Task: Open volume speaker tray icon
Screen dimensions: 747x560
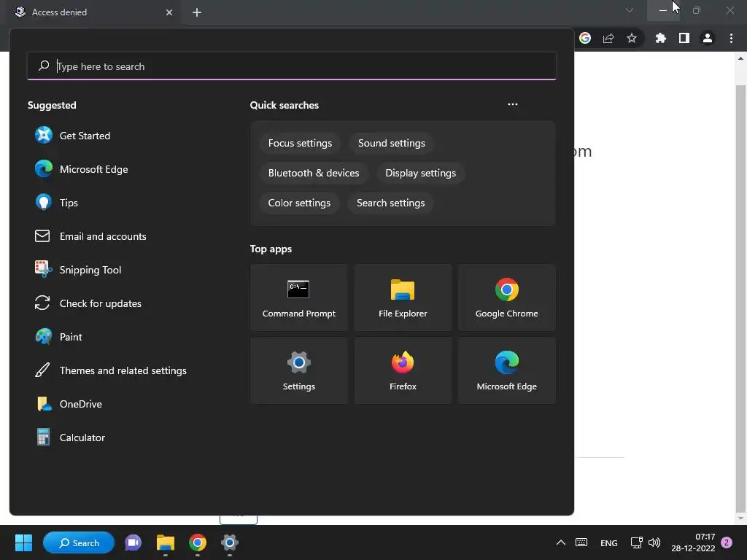Action: (654, 542)
